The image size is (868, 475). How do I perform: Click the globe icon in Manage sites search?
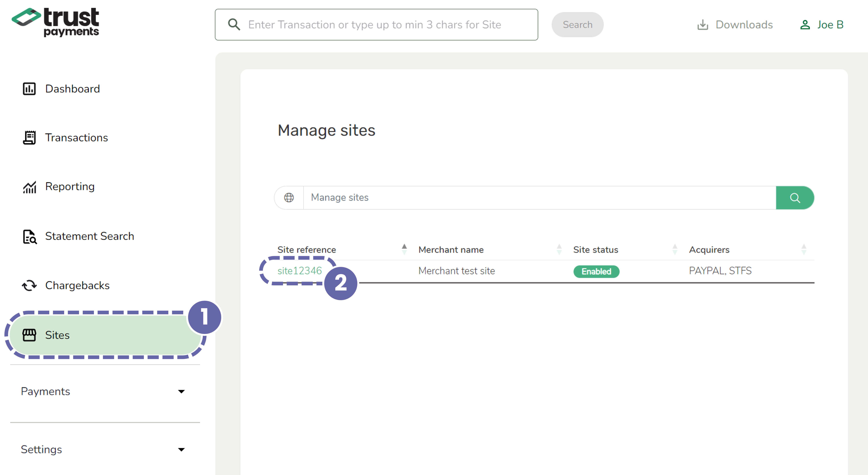point(289,198)
